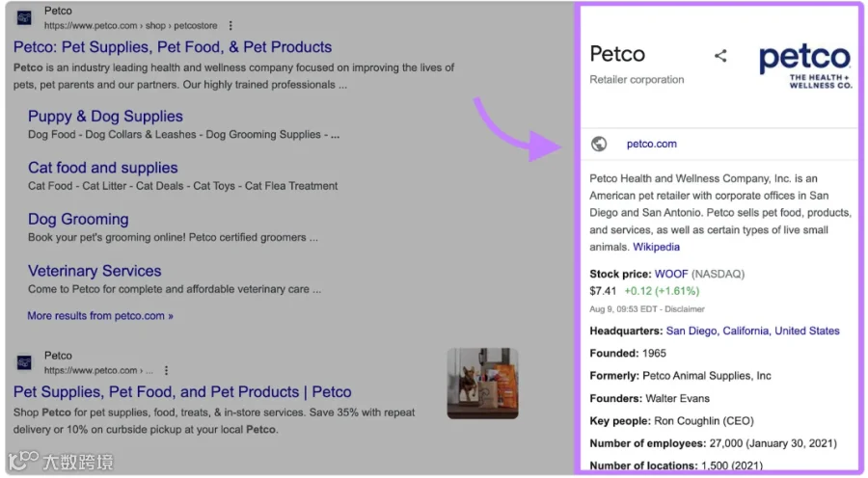Click 'Founders: Walter Evans' row
The width and height of the screenshot is (868, 478).
649,399
